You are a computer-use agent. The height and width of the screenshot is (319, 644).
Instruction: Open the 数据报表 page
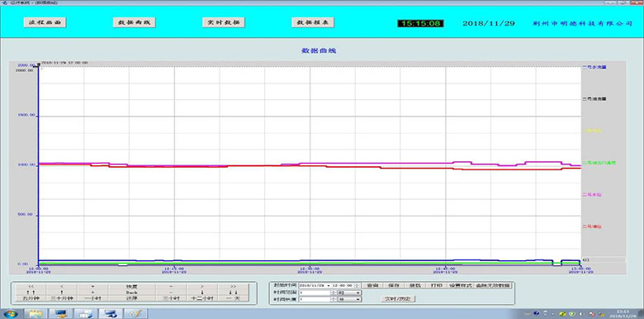click(313, 22)
